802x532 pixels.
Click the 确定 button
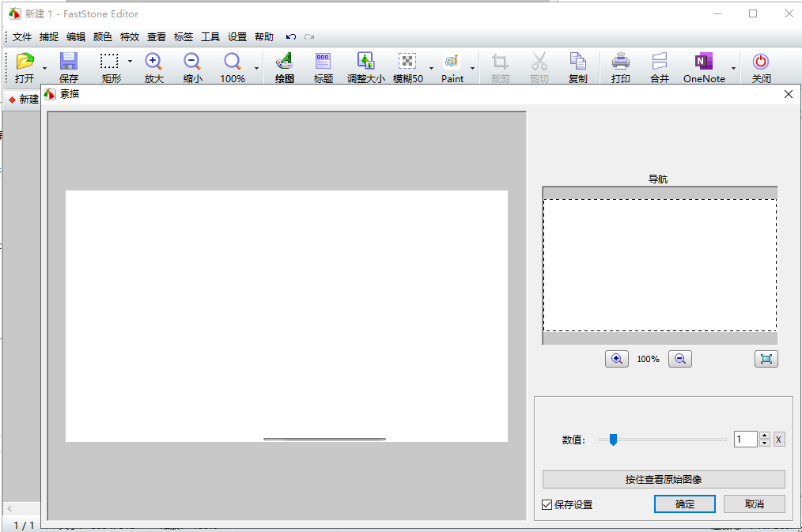[685, 504]
